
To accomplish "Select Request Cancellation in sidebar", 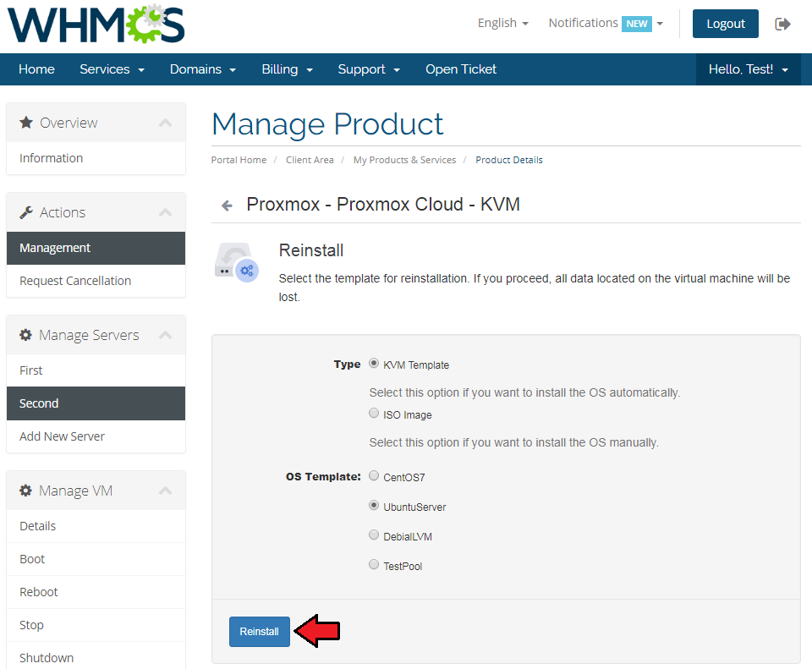I will pyautogui.click(x=96, y=281).
